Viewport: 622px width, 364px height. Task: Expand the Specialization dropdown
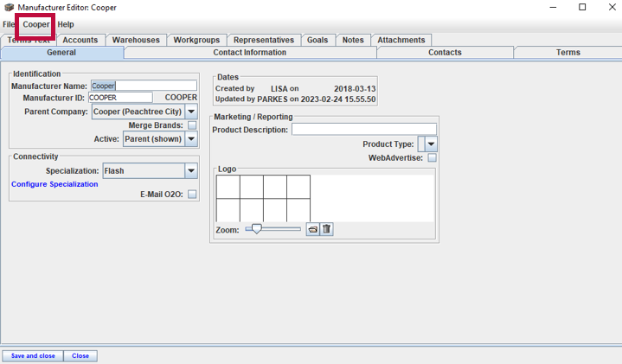pos(191,171)
